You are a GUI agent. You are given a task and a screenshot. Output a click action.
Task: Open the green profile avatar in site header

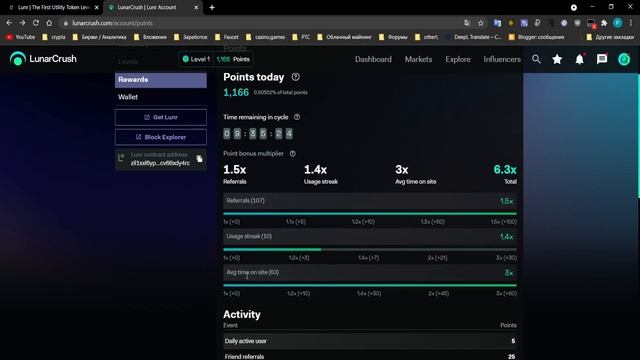624,59
